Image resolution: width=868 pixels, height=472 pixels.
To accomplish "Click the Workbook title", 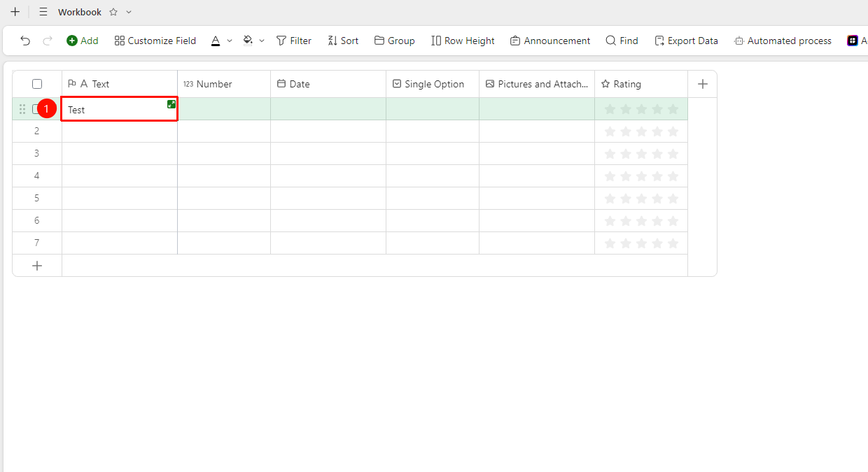I will tap(80, 12).
